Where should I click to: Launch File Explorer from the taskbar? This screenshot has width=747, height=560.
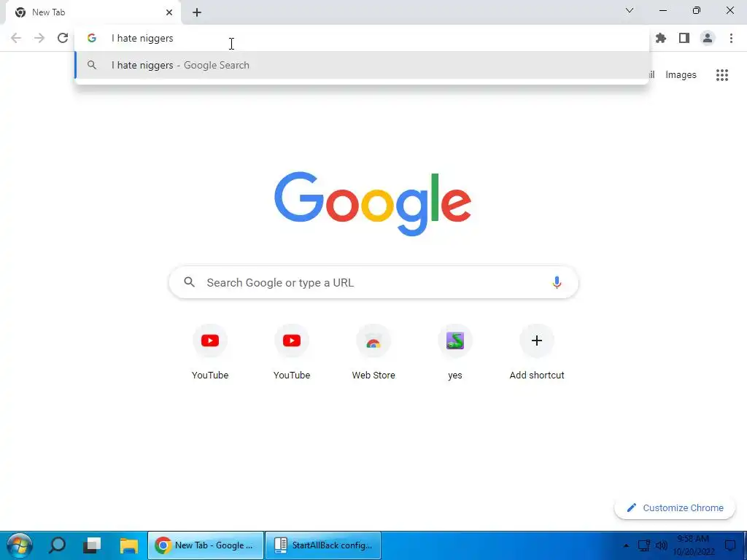[128, 545]
